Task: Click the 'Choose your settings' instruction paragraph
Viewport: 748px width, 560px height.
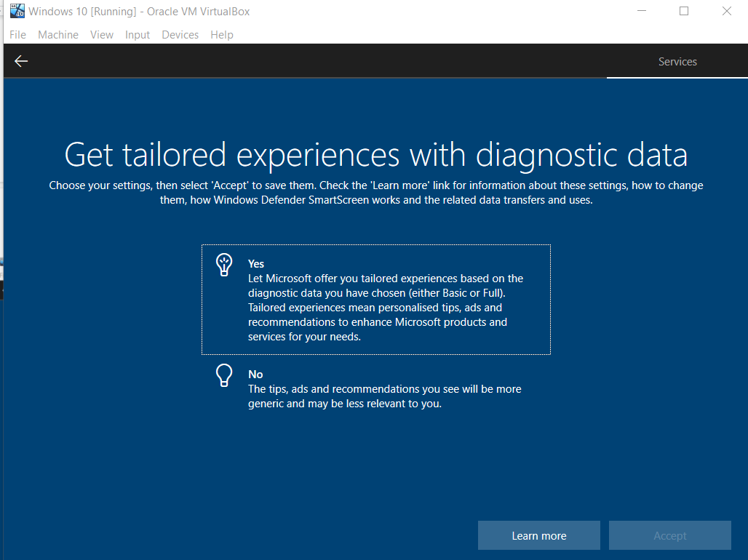Action: (x=376, y=193)
